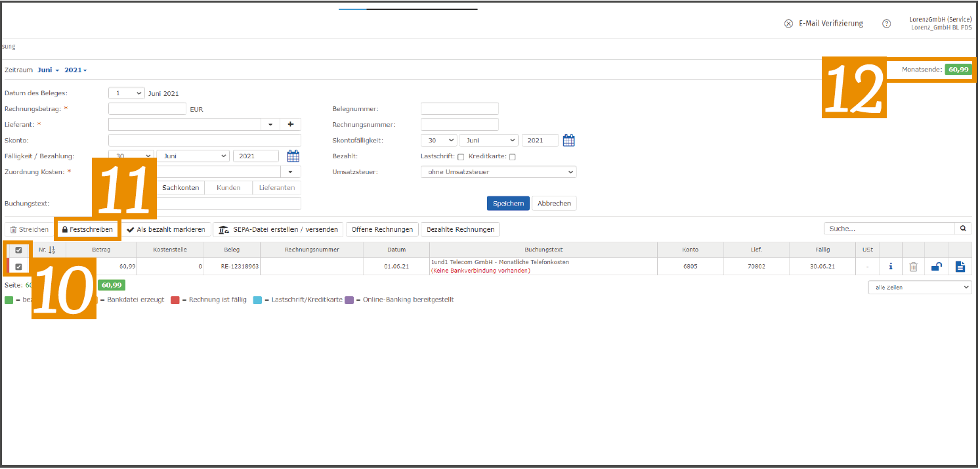Viewport: 980px width, 469px height.
Task: Enable the Kreditkarte checkbox
Action: pyautogui.click(x=512, y=157)
